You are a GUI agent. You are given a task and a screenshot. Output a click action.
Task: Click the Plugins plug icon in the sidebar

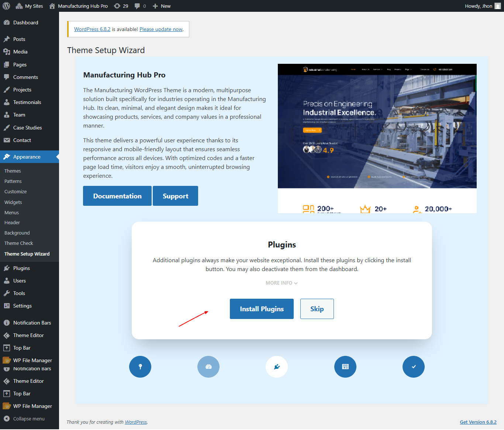[7, 268]
